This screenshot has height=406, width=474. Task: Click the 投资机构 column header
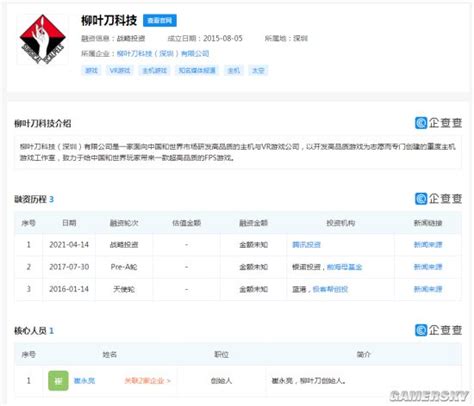tap(341, 223)
